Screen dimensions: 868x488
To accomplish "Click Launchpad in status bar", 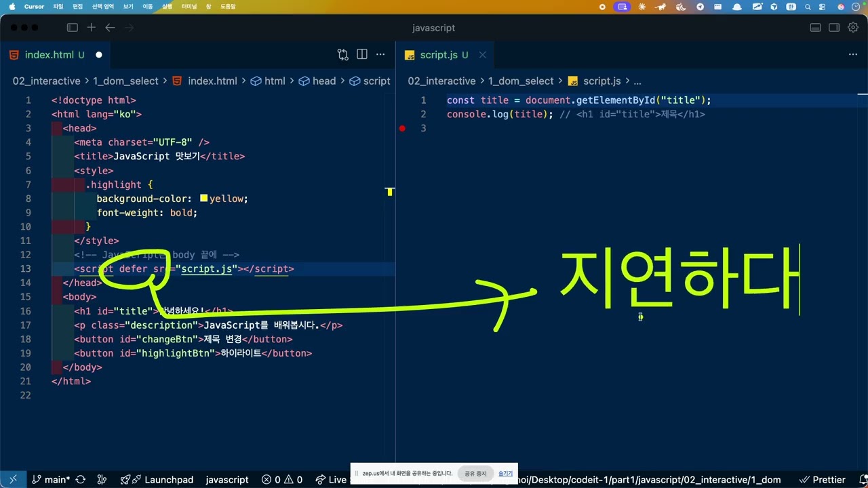I will pyautogui.click(x=157, y=479).
